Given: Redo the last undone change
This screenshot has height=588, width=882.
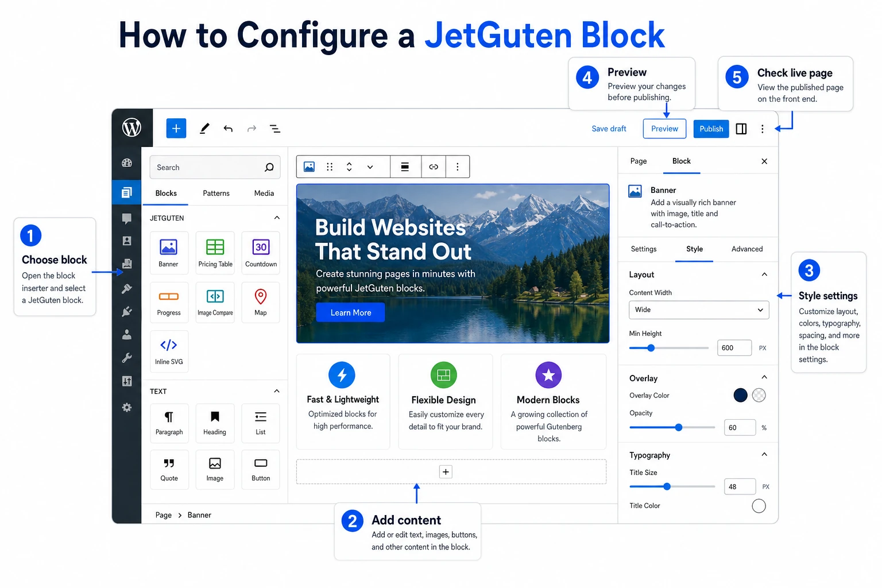Looking at the screenshot, I should tap(252, 129).
